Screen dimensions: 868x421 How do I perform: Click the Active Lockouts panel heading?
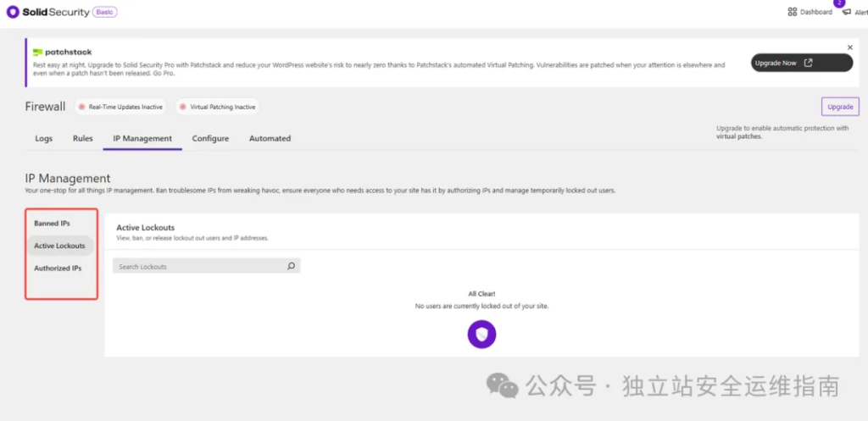[x=146, y=227]
